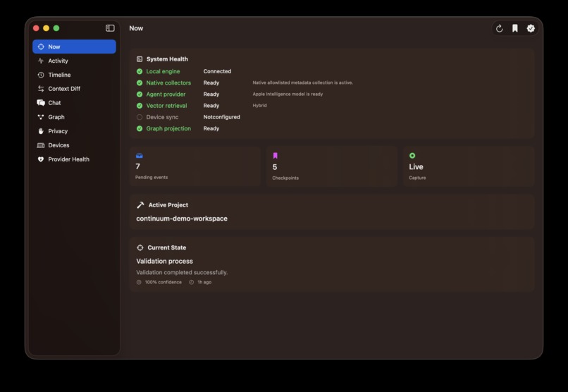Open the Activity section
The height and width of the screenshot is (392, 568).
coord(74,61)
